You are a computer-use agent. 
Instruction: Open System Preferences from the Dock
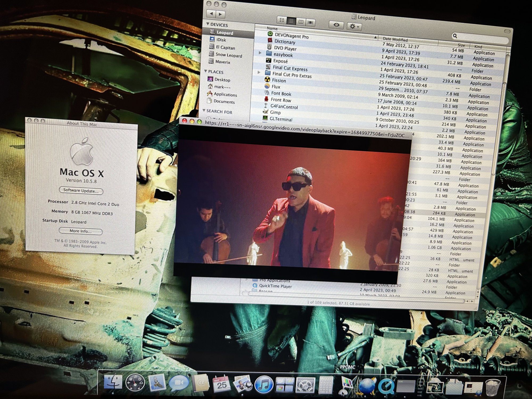click(305, 385)
